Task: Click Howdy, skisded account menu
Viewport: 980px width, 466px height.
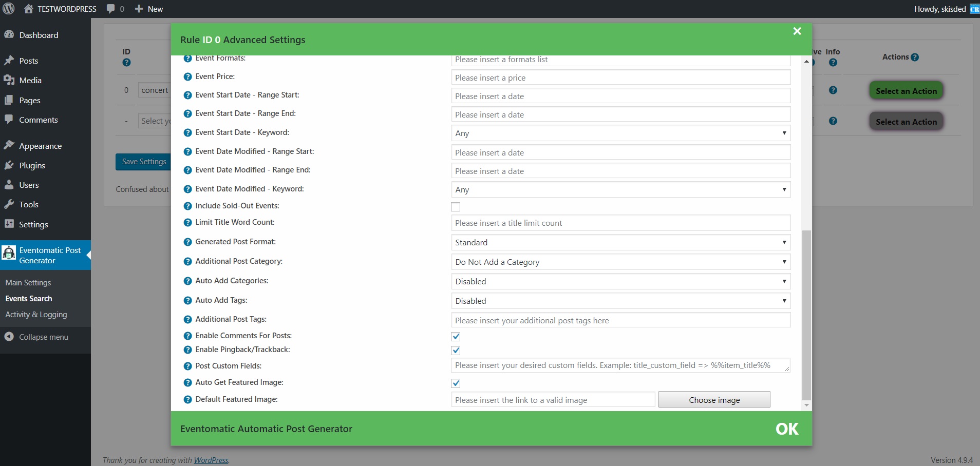Action: tap(947, 9)
